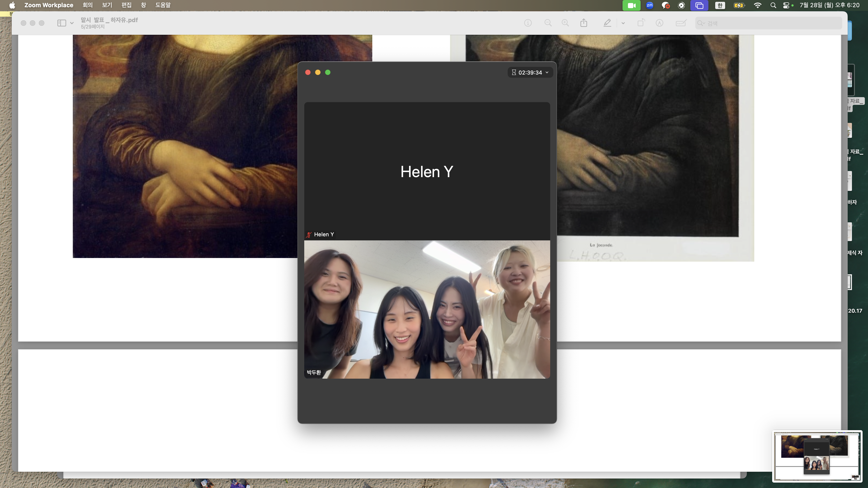Screen dimensions: 868x488
Task: Click the 검색 search field in Preview
Action: [x=769, y=23]
